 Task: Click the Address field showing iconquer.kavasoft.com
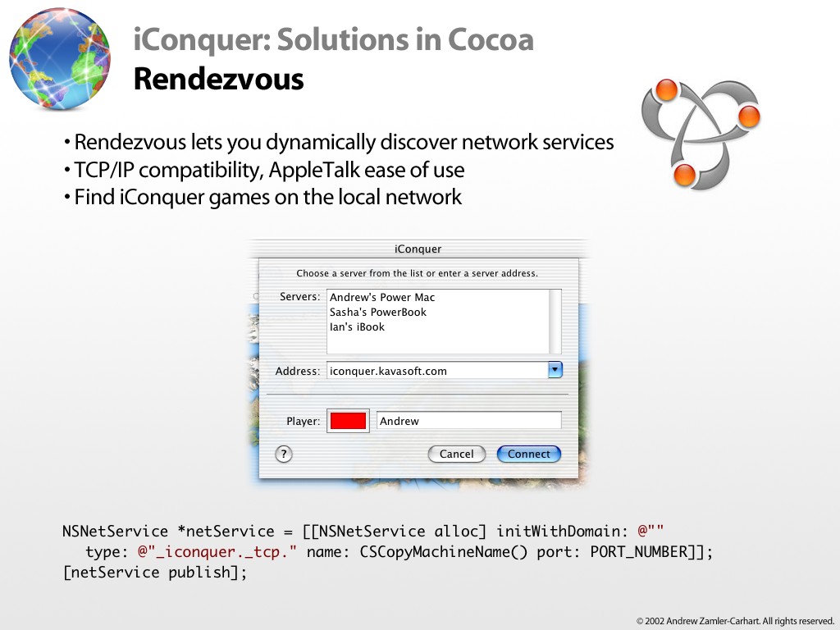[x=436, y=371]
